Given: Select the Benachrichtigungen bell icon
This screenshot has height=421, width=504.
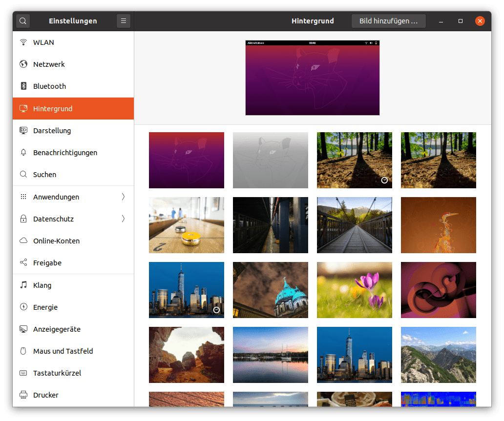Looking at the screenshot, I should pos(23,153).
